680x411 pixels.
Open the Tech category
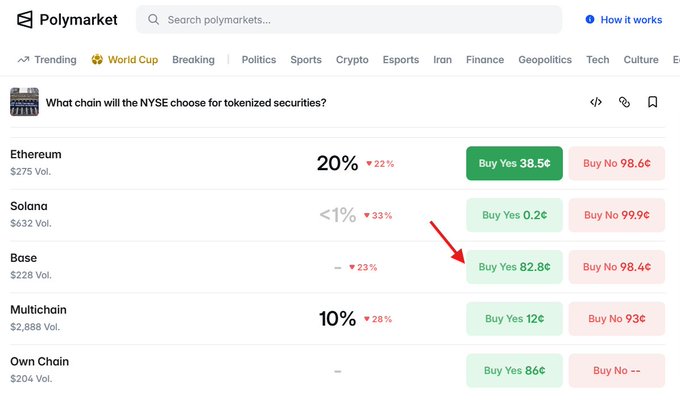point(598,60)
